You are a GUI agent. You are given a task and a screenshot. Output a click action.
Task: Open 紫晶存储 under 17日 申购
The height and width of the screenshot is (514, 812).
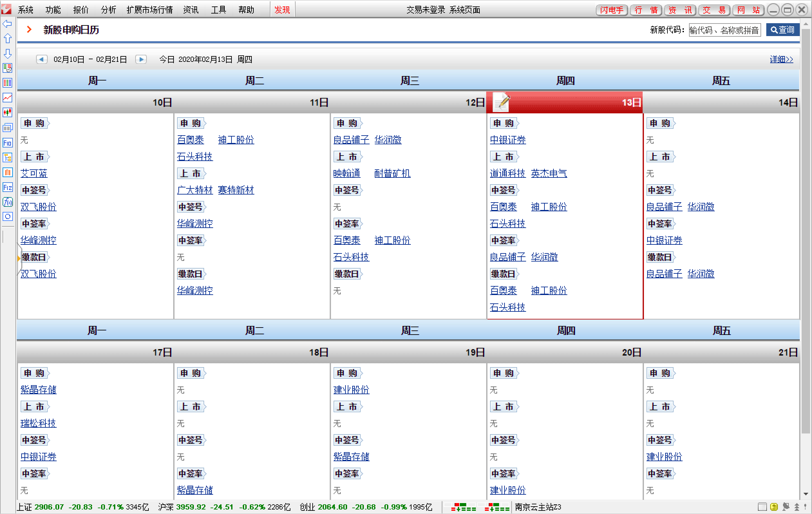38,390
